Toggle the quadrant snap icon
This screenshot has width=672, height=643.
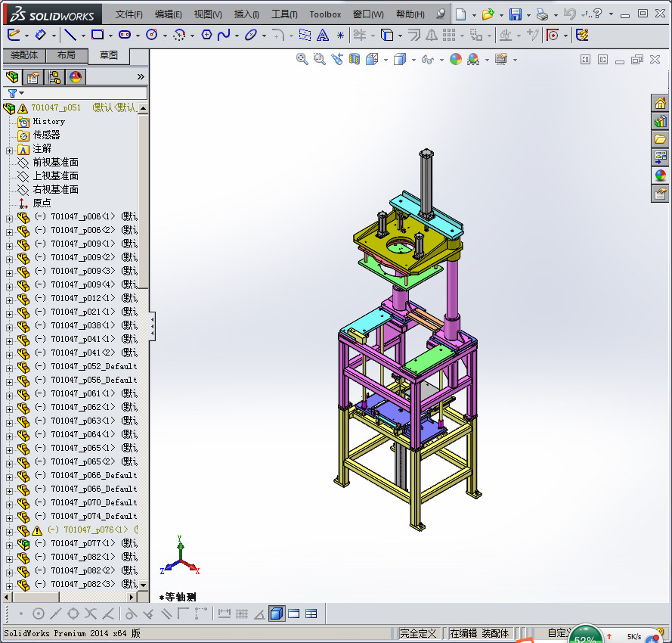point(73,613)
